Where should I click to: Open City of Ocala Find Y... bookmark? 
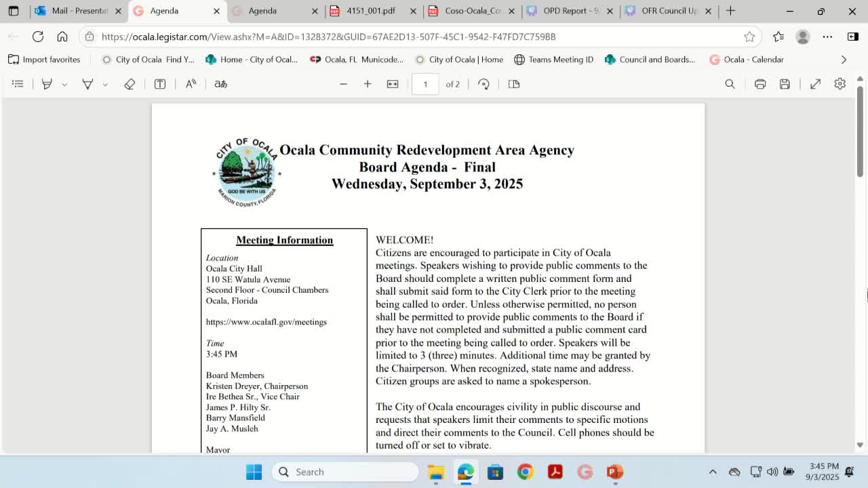point(148,60)
